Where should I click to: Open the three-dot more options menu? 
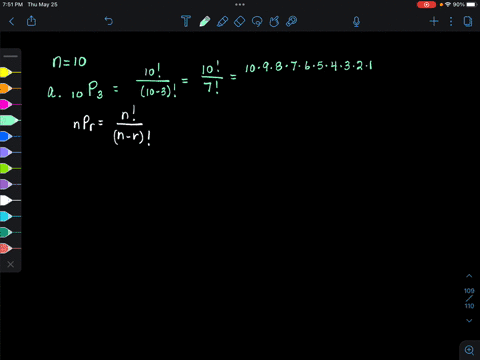(451, 22)
